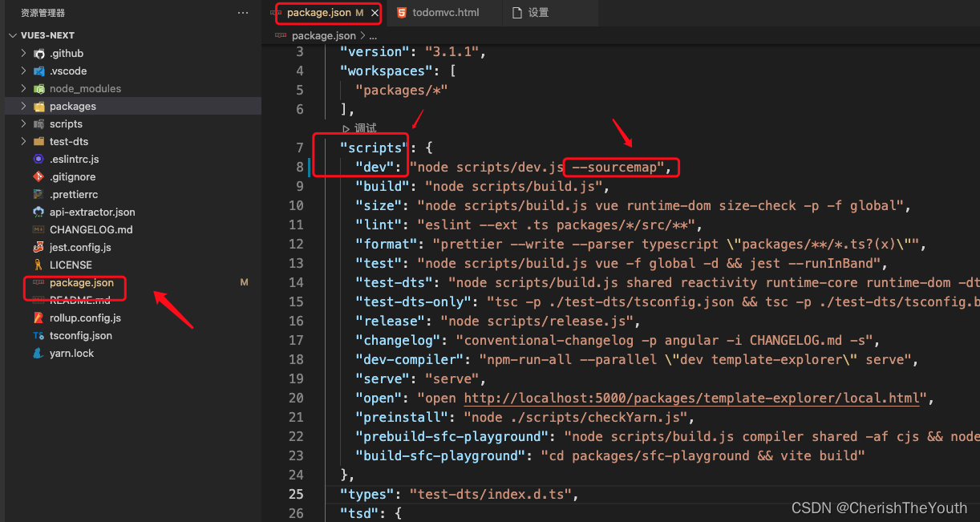Click the .vscode folder icon

[x=39, y=71]
